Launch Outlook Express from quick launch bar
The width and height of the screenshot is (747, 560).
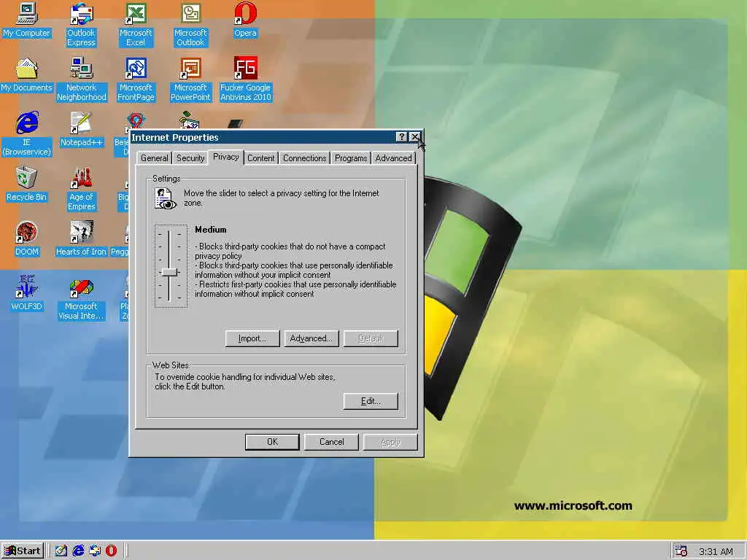[x=94, y=551]
